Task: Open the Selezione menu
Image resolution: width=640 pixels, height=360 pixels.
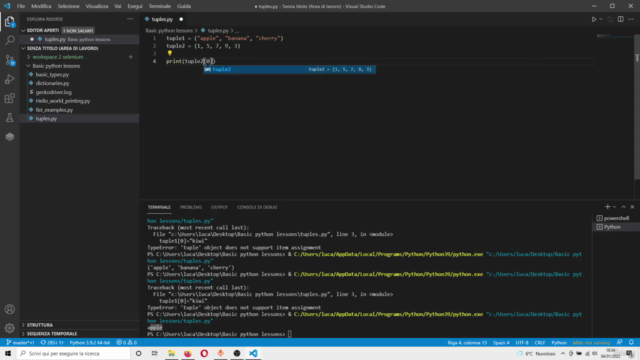Action: tap(69, 6)
